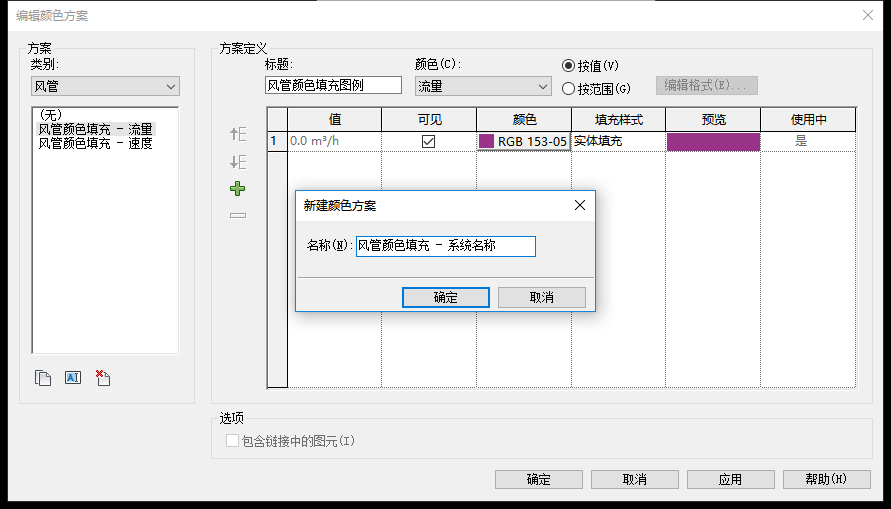Click the duplicate scheme icon
The image size is (891, 509).
tap(43, 378)
